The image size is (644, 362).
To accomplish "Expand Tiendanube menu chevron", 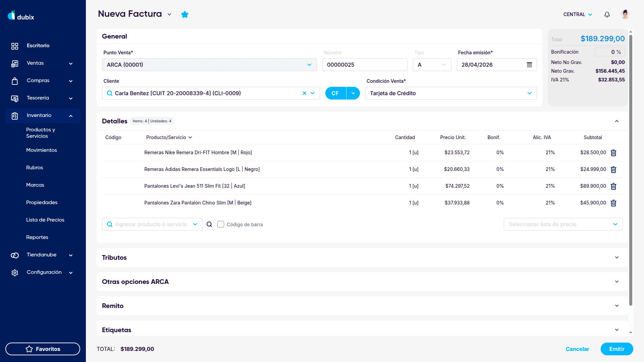I will [x=71, y=255].
